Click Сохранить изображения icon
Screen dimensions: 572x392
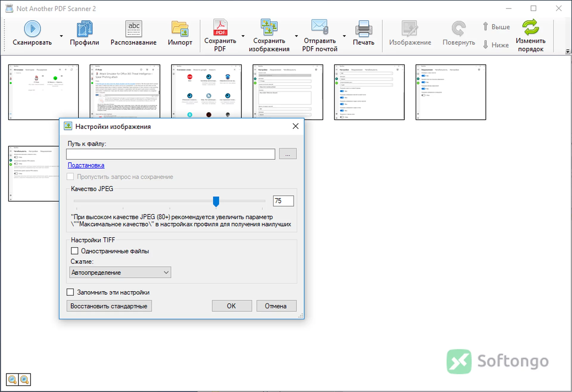click(x=269, y=27)
